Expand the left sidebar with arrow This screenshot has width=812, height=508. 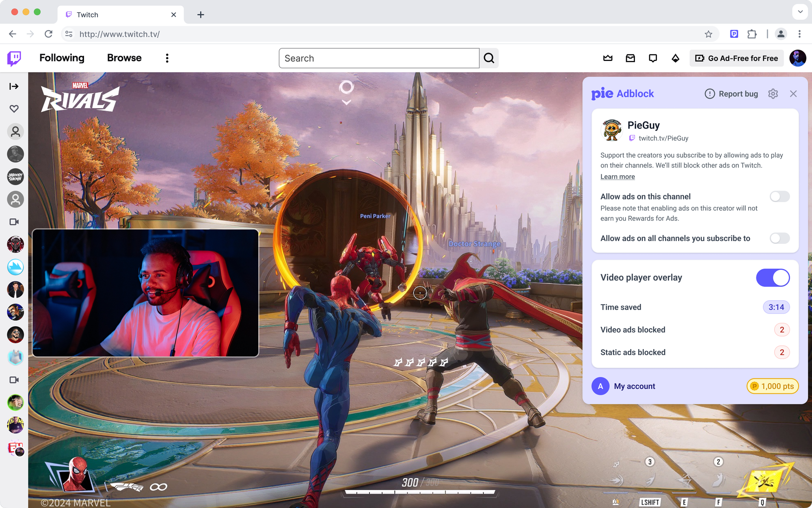[x=14, y=86]
